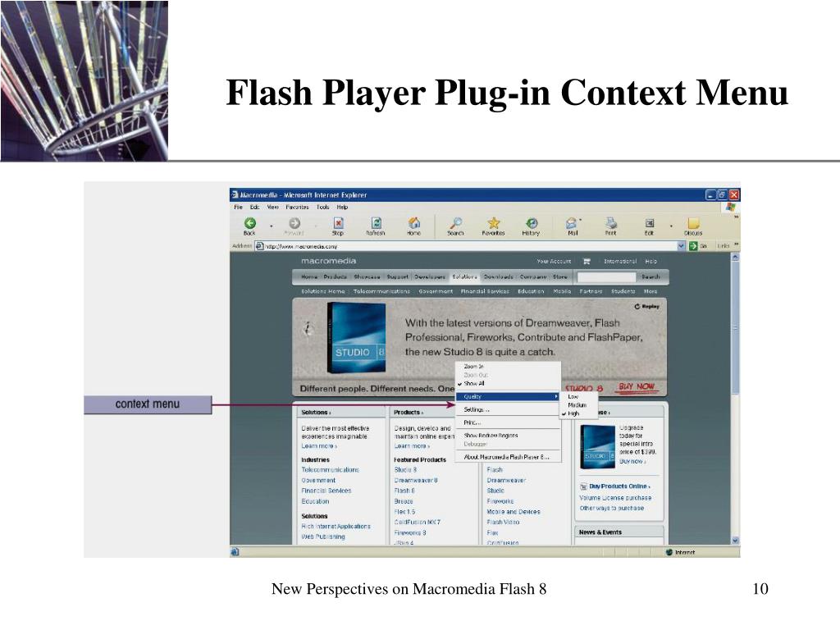The width and height of the screenshot is (840, 630).
Task: Click the Your Account link
Action: point(554,262)
